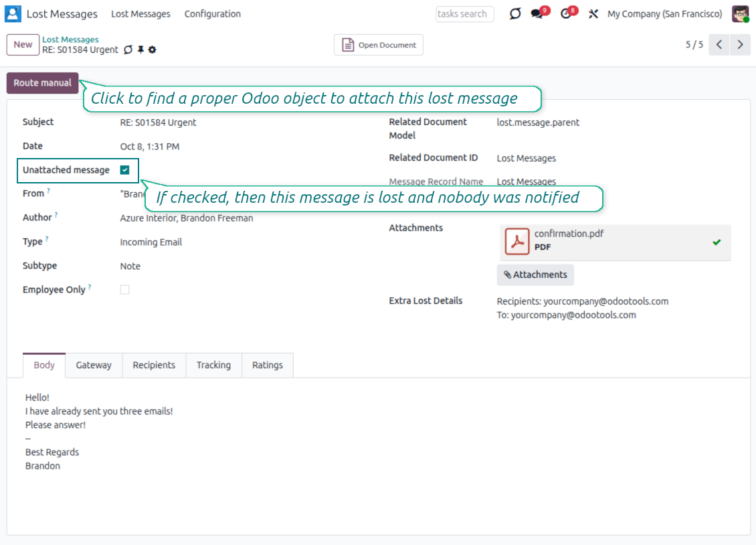
Task: Open the activities clock icon
Action: point(566,14)
